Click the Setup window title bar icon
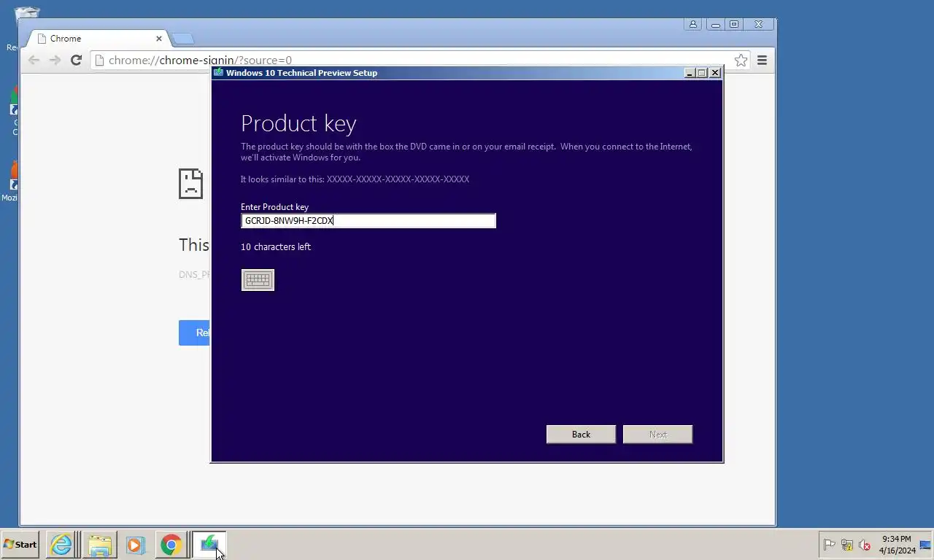This screenshot has height=560, width=934. (218, 72)
